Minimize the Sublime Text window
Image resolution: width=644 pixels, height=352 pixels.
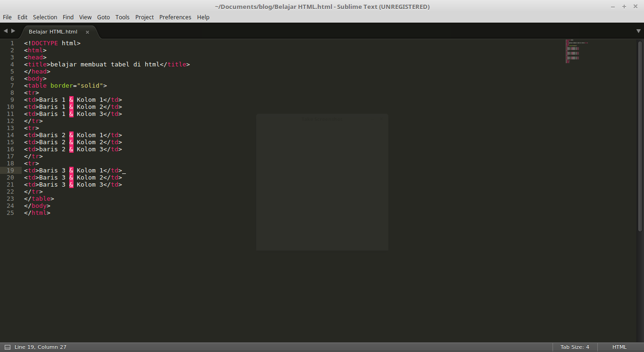coord(613,7)
